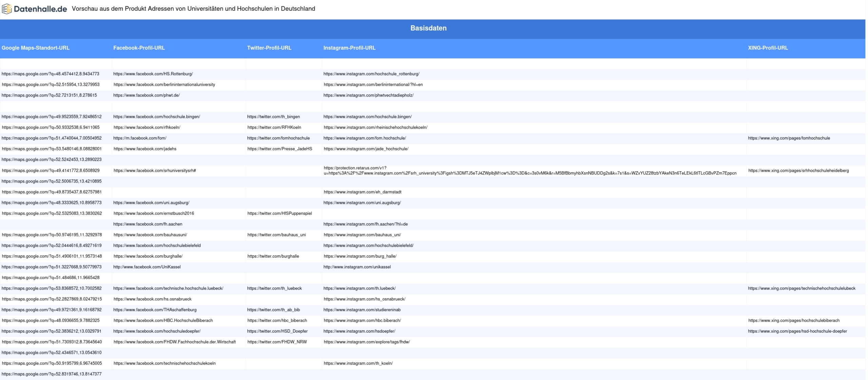Click xing.com/pages/hochschulebiberach cell
868x380 pixels.
[794, 321]
